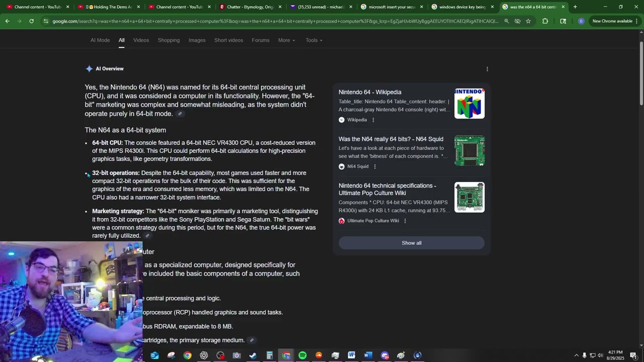Expand the More search filters dropdown
644x362 pixels.
(287, 40)
